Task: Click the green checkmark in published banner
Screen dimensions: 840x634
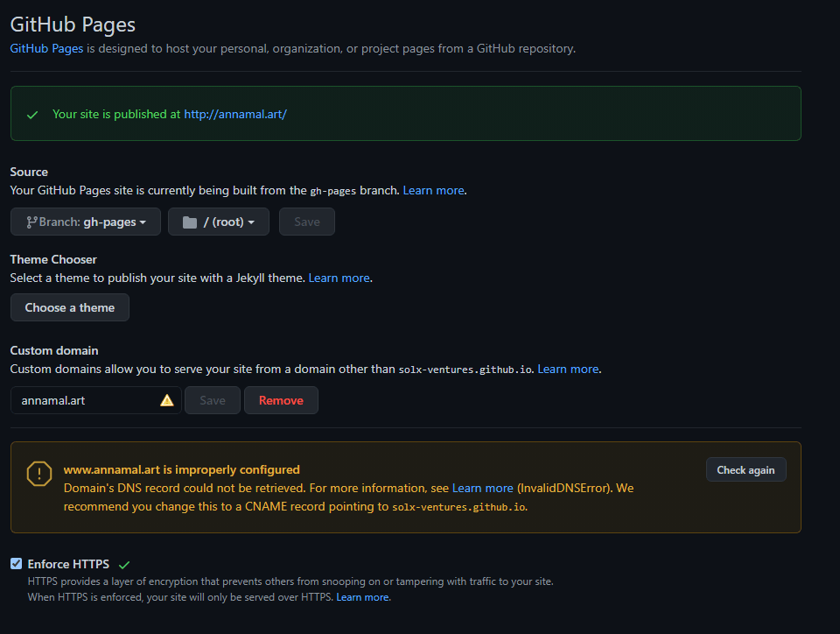Action: pos(32,115)
